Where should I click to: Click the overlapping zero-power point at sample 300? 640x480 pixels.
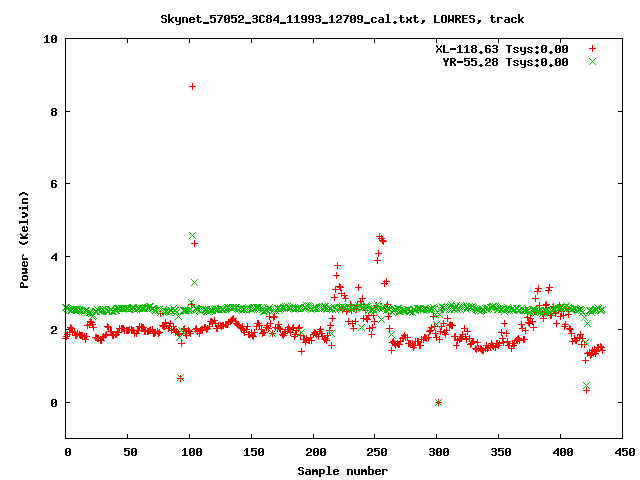438,402
